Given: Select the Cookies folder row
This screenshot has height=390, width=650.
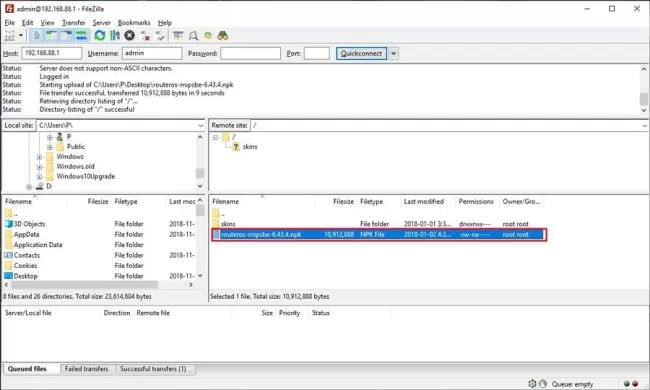Looking at the screenshot, I should (x=99, y=265).
